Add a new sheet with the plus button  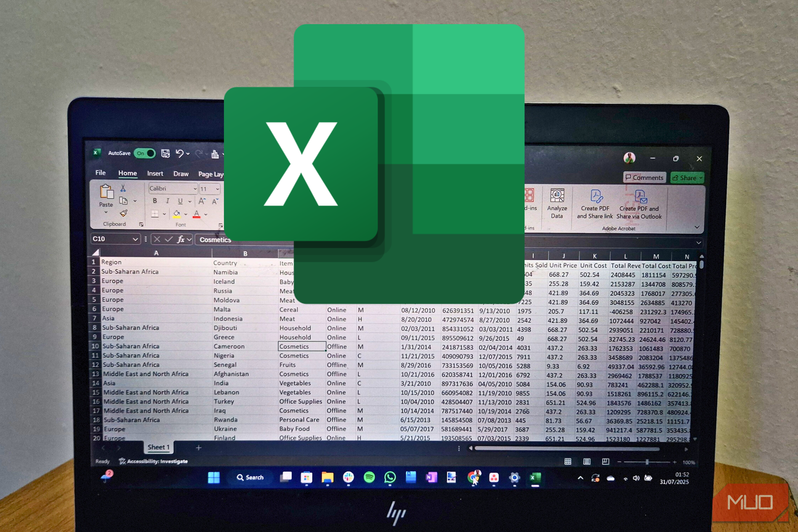coord(199,448)
